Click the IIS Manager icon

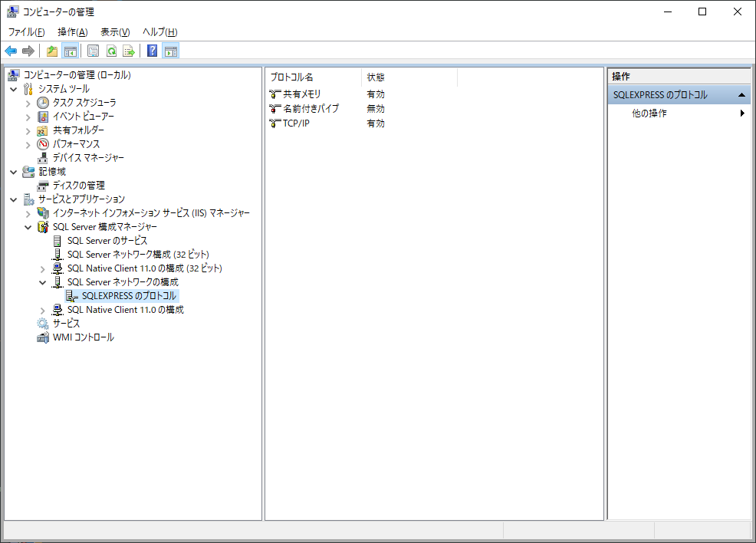(43, 213)
